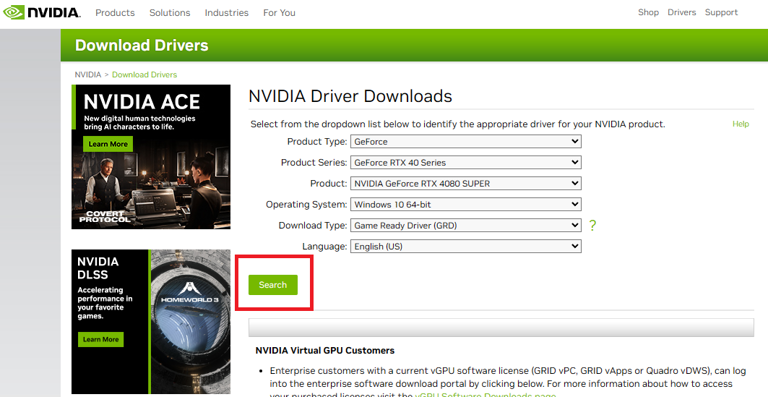Open the Drivers link in header
This screenshot has height=397, width=768.
[x=681, y=12]
